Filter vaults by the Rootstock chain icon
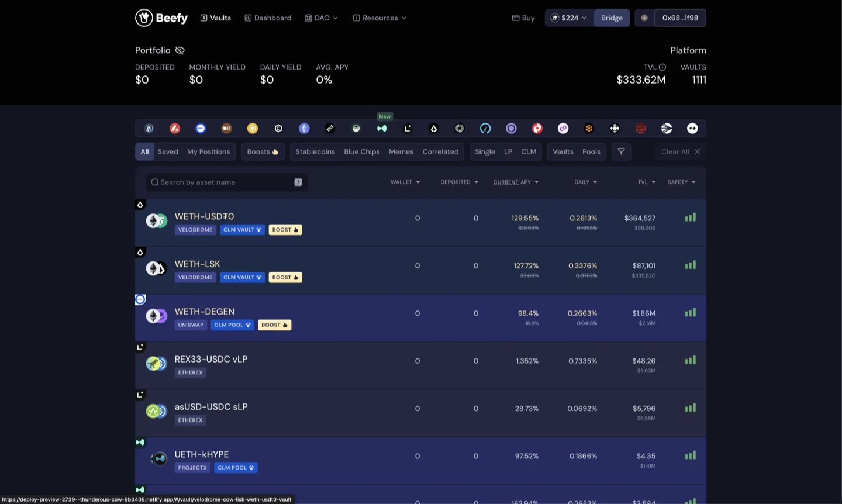 (589, 129)
